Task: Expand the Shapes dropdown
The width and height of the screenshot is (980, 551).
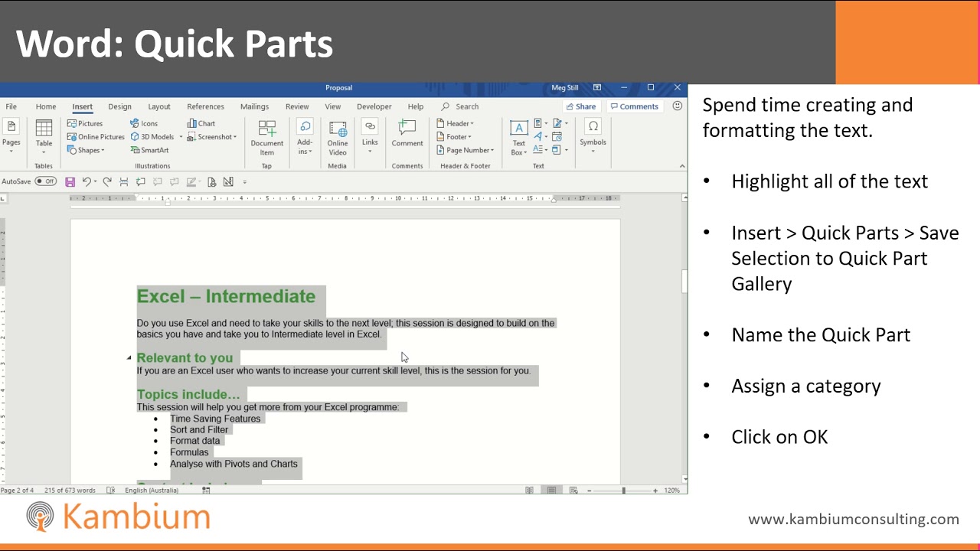Action: point(86,150)
